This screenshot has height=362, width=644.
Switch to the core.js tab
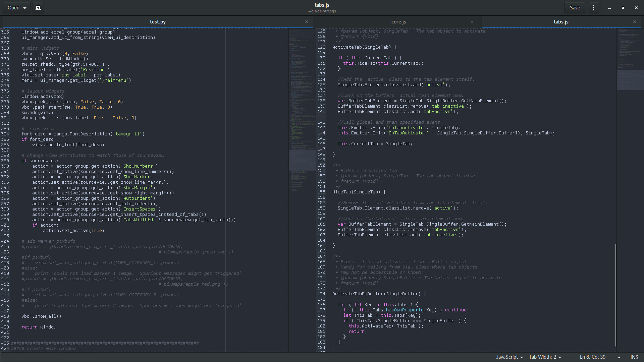[398, 22]
